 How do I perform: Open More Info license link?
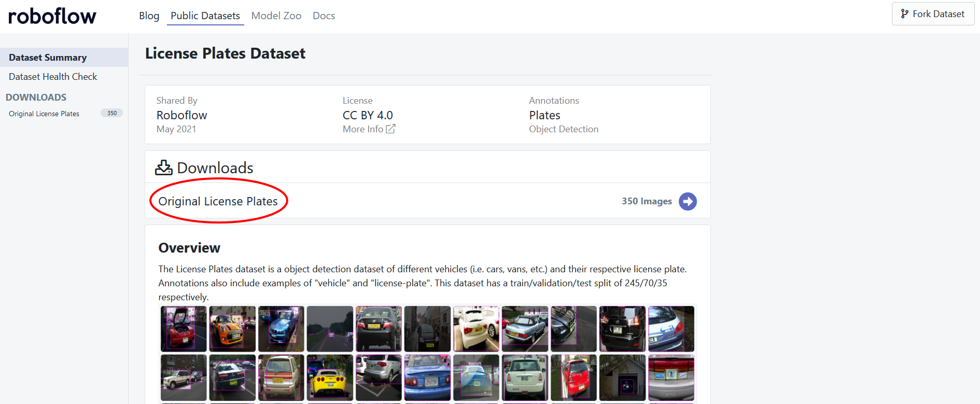pyautogui.click(x=369, y=129)
